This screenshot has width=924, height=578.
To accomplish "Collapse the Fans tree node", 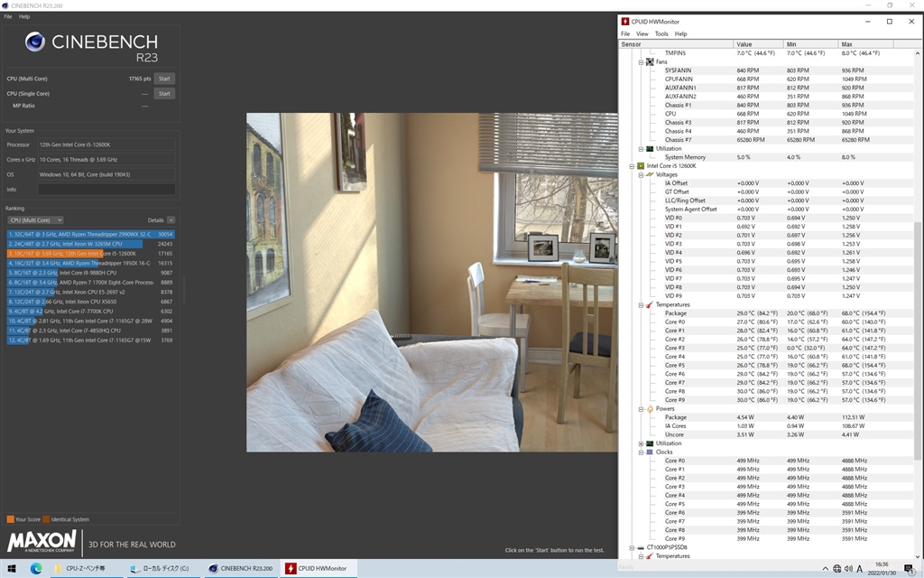I will click(642, 62).
